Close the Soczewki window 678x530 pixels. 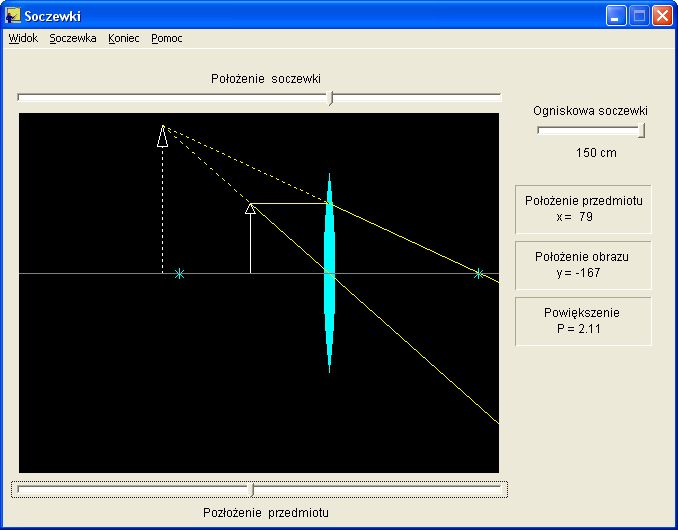pos(662,16)
